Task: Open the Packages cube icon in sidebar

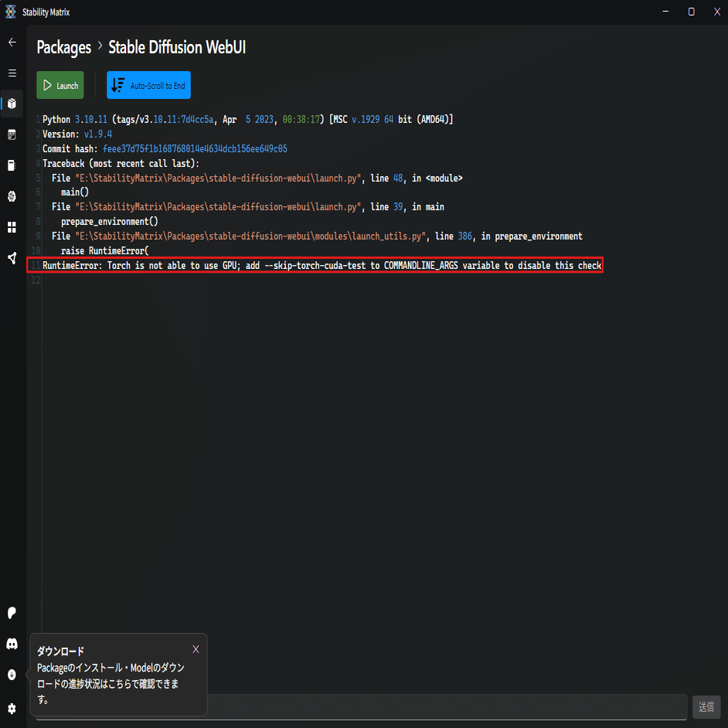Action: click(x=12, y=103)
